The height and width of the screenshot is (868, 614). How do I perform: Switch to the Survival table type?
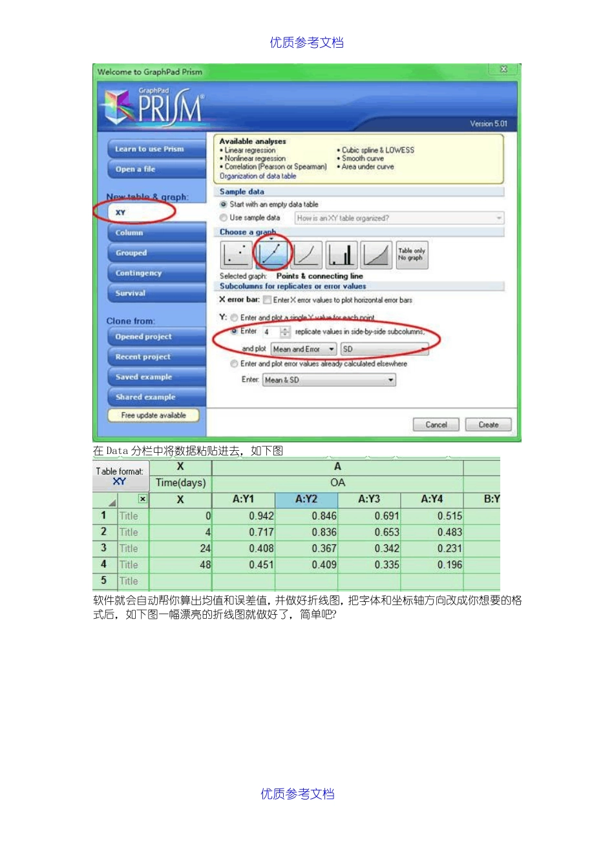[156, 293]
